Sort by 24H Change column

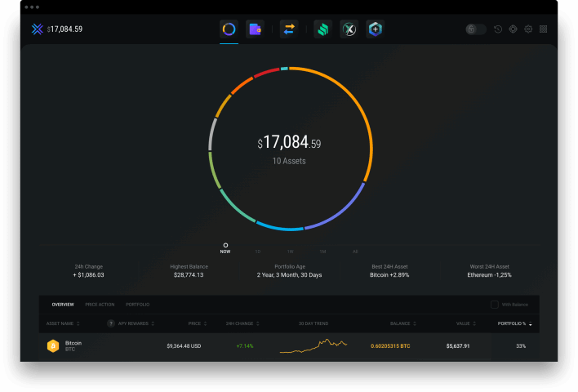pos(242,323)
